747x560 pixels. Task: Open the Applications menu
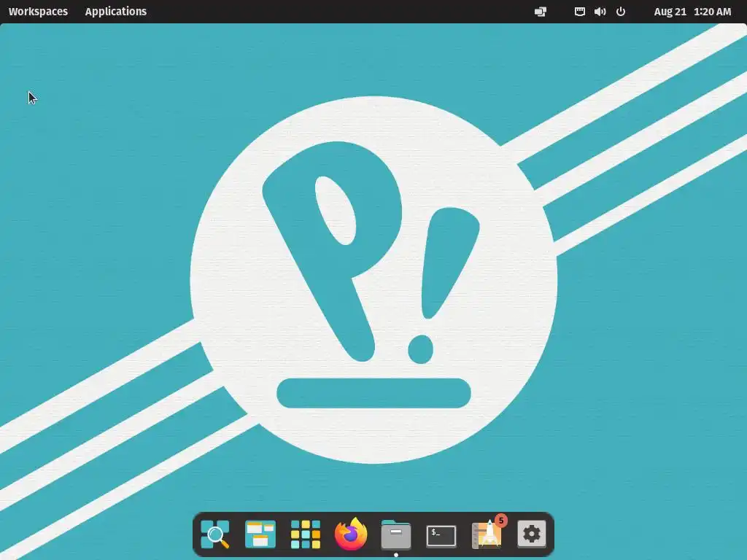(x=116, y=12)
